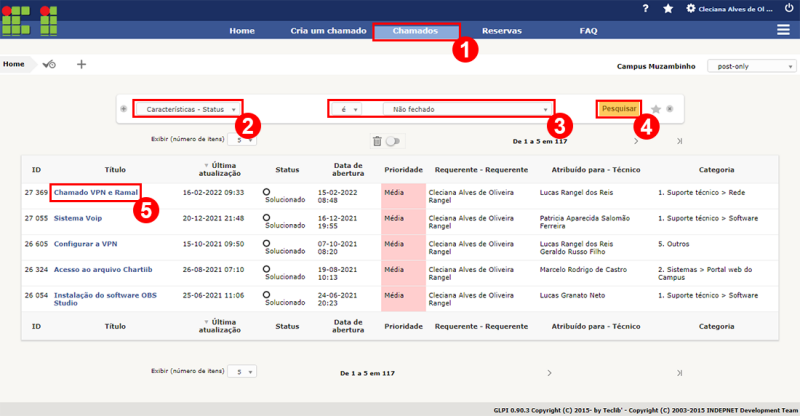This screenshot has height=416, width=800.
Task: Click Data de abertura header at top
Action: pyautogui.click(x=348, y=169)
